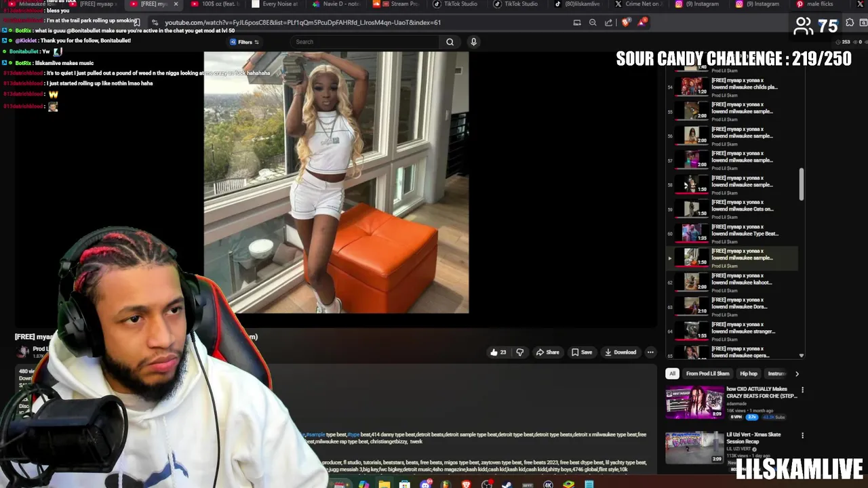Click the playlist scrollbar thumb
This screenshot has width=868, height=488.
coord(802,184)
